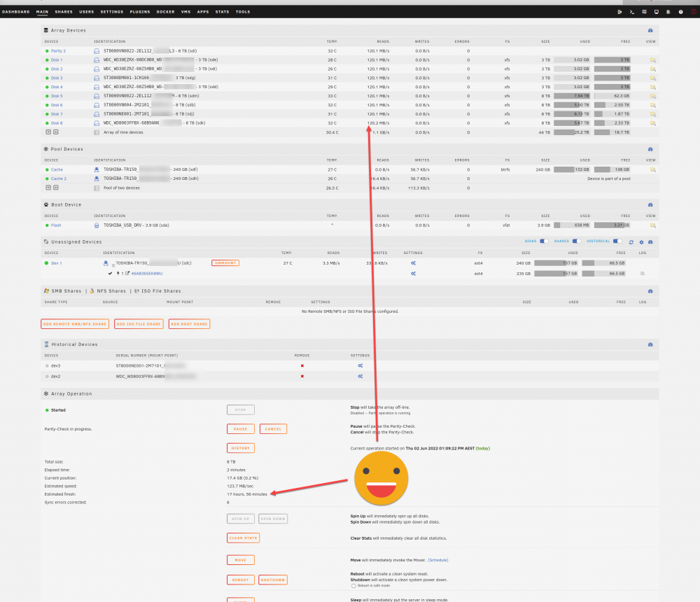The image size is (700, 602).
Task: Click drive icon for Dev 1 TOSHIBA-TR150
Action: pyautogui.click(x=106, y=263)
